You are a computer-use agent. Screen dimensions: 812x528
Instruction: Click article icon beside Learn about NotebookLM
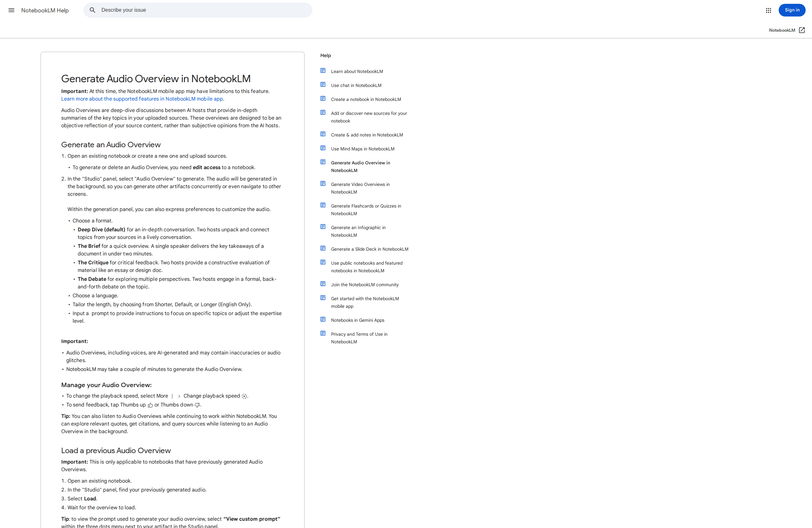pyautogui.click(x=323, y=71)
